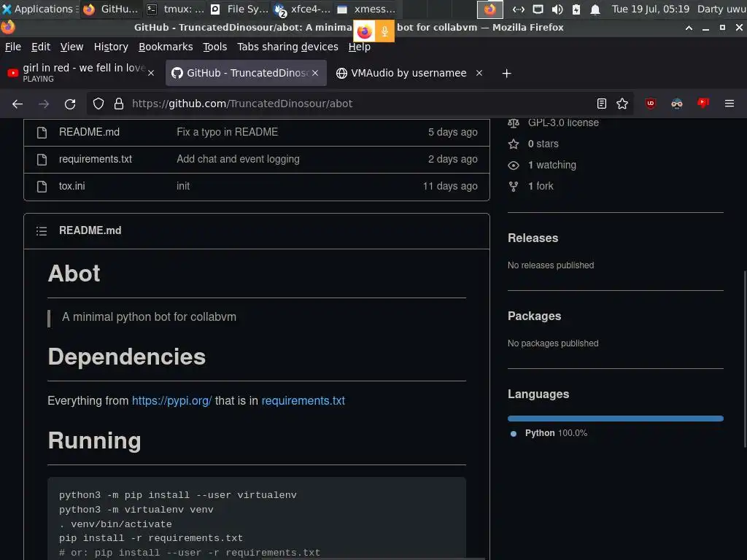Open the tox.ini file link
Image resolution: width=747 pixels, height=560 pixels.
[72, 187]
